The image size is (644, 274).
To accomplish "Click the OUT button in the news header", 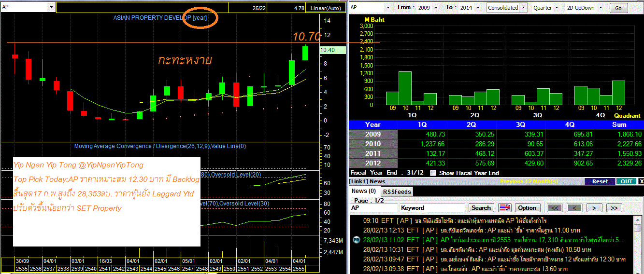I will (626, 181).
